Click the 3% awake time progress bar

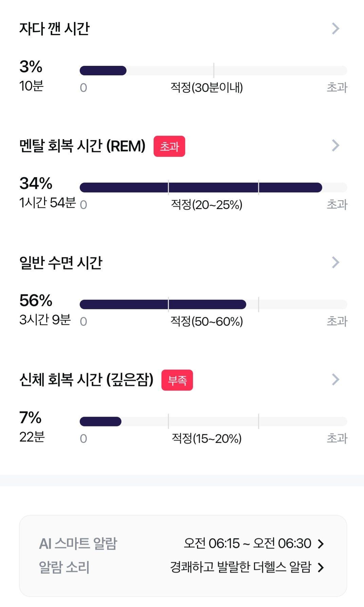213,71
